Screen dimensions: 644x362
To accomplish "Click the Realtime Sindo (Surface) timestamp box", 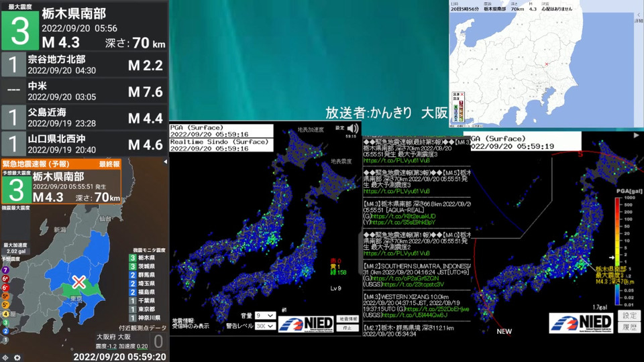I will [221, 145].
